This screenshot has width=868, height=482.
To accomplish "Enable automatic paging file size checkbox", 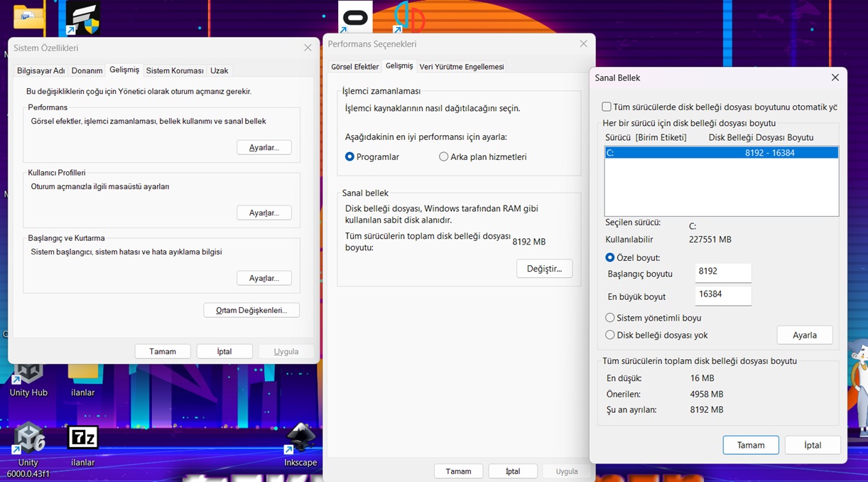I will tap(607, 107).
